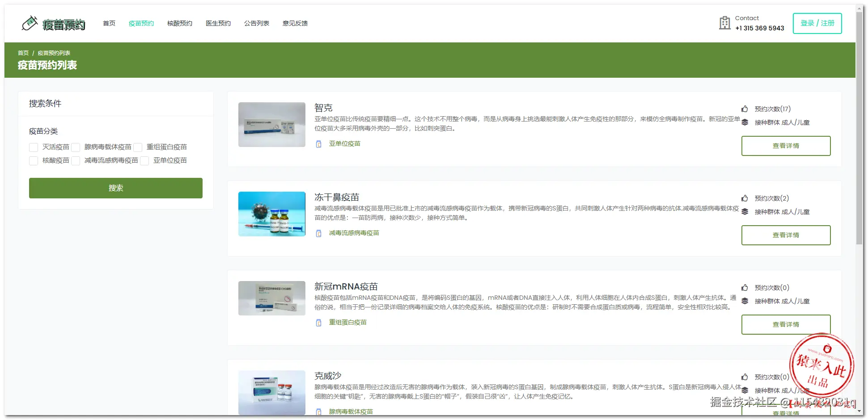Screen dimensions: 868x420
Task: Click the bottle icon in the 冻干鼻疫苗 card
Action: tap(318, 233)
